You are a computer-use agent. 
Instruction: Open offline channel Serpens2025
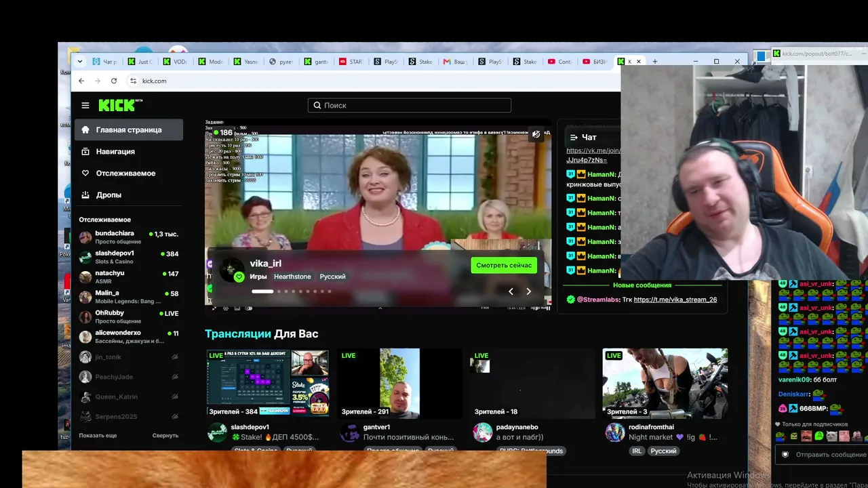tap(128, 416)
